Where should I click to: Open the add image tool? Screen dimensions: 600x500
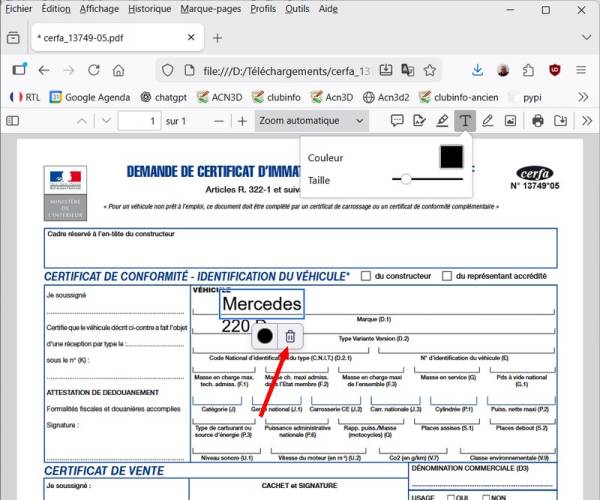510,121
